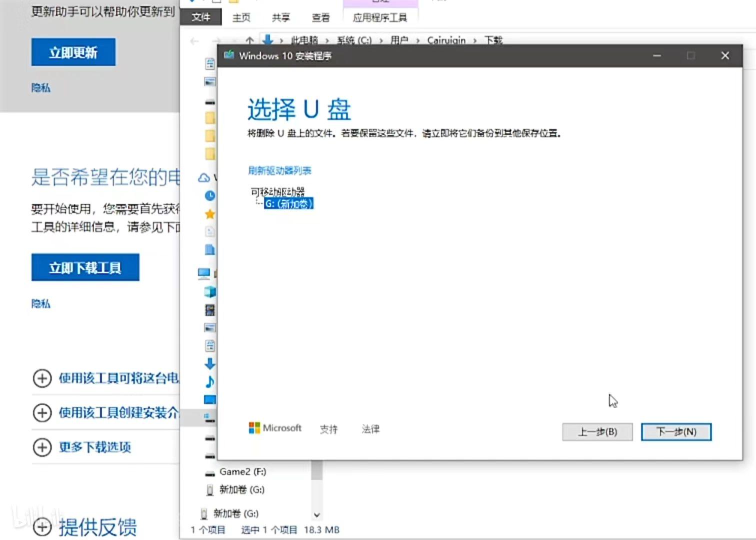Screen dimensions: 756x540
Task: Click the 下一步(N) button
Action: 676,431
